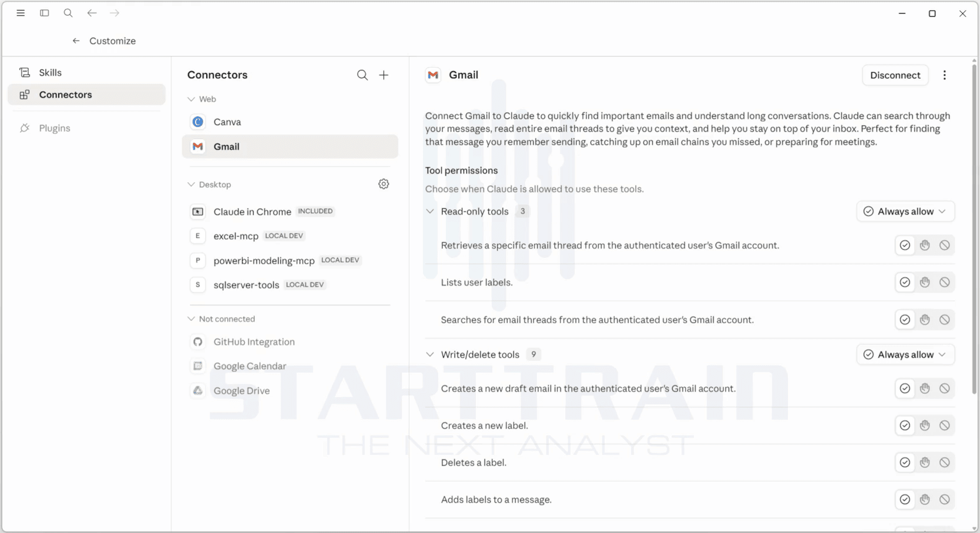This screenshot has height=533, width=980.
Task: Block the 'Creates a new label' tool
Action: 945,425
